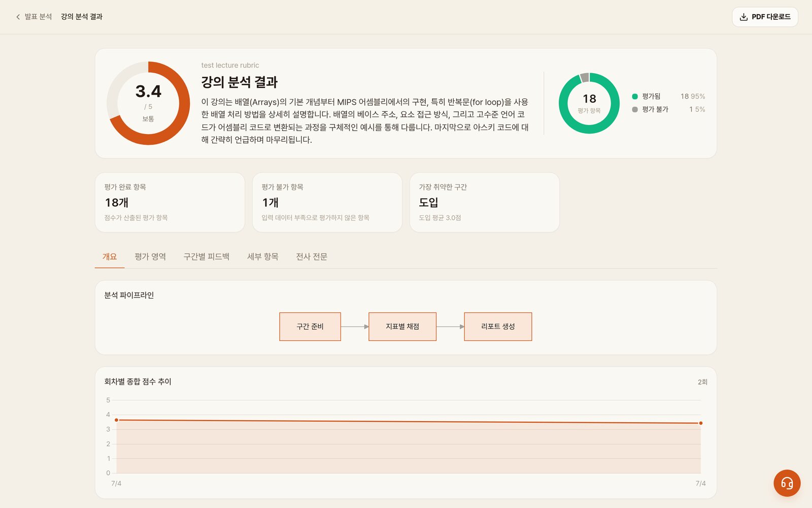
Task: Click the 강의 분석 결과 breadcrumb title
Action: (82, 17)
